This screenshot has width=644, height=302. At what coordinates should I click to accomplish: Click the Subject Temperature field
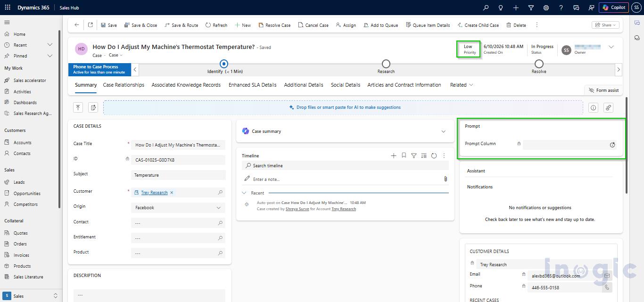(x=178, y=175)
